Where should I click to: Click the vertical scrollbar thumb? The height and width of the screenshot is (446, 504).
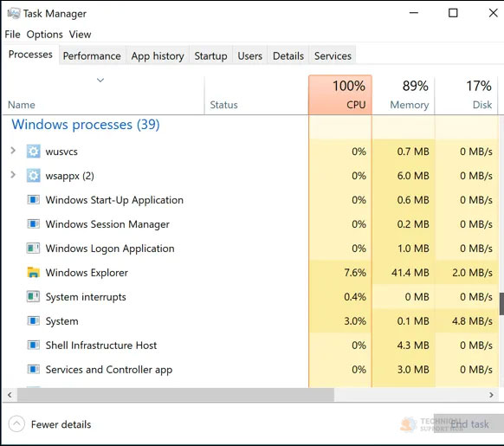[501, 304]
